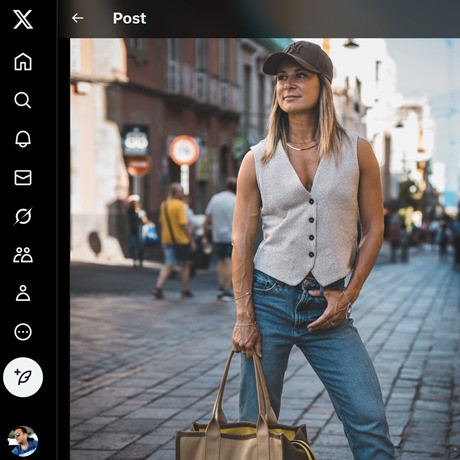This screenshot has height=460, width=460.
Task: Click the Post header title
Action: click(x=129, y=18)
